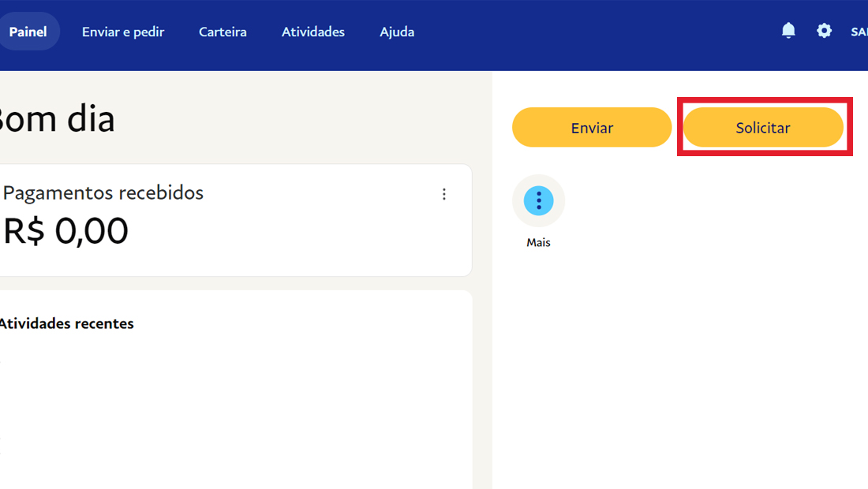
Task: Open Enviar e pedir menu
Action: 123,32
